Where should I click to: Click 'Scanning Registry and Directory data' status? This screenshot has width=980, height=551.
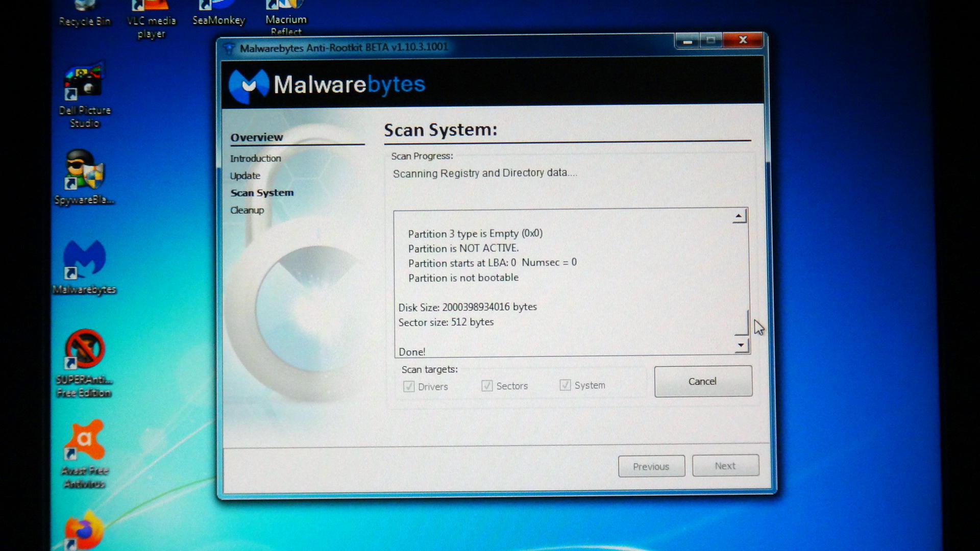coord(485,173)
